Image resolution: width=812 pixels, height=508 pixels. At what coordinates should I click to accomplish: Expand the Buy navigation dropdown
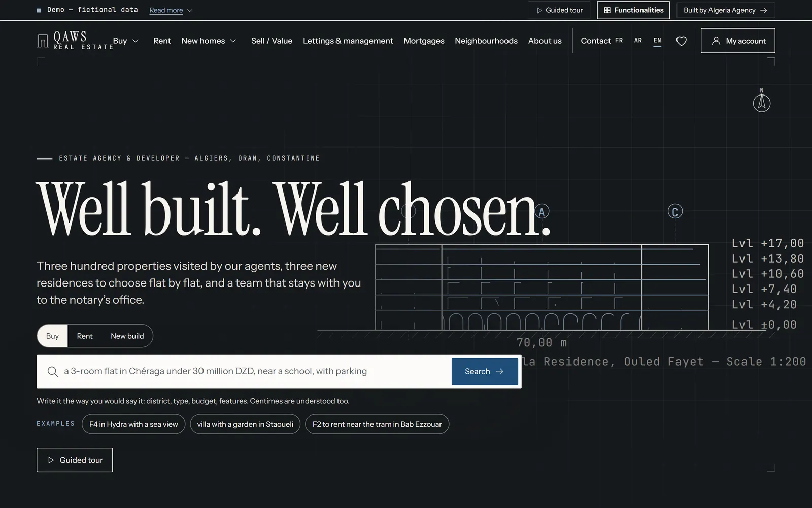click(x=125, y=41)
